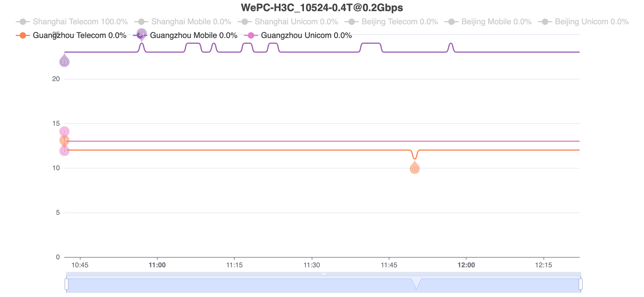Click the purple 23 min marker pin
The image size is (644, 297).
64,61
